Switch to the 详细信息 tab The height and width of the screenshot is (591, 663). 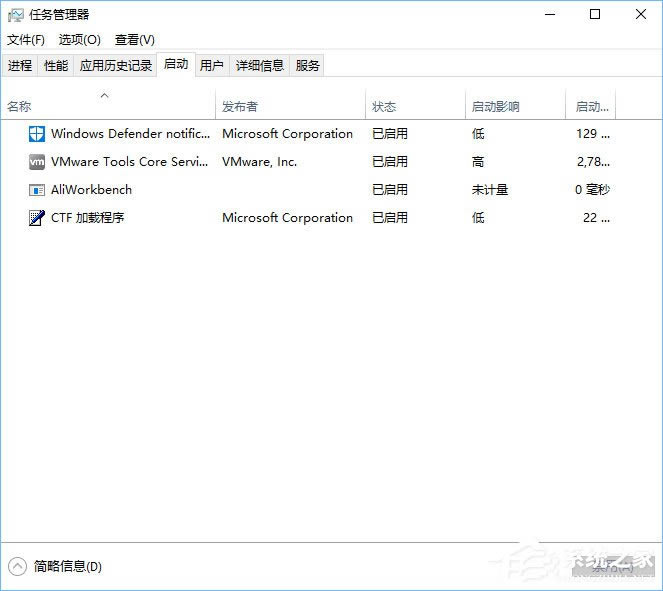(260, 66)
